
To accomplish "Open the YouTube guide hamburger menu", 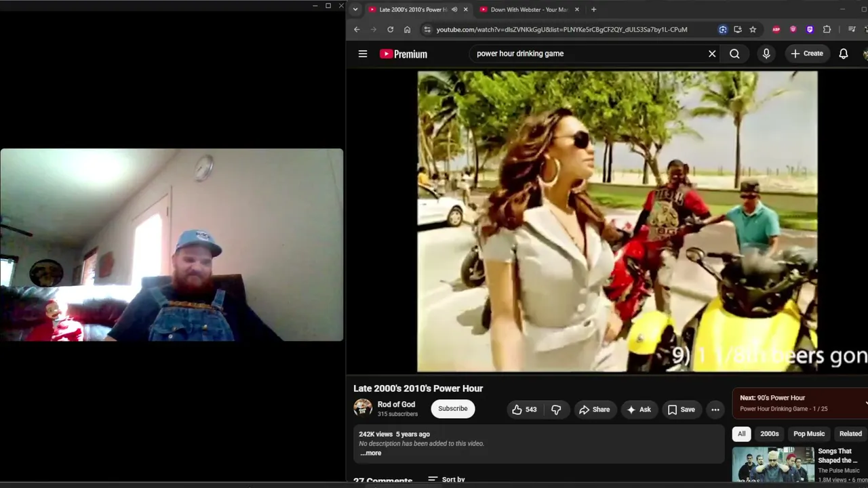I will [x=363, y=54].
